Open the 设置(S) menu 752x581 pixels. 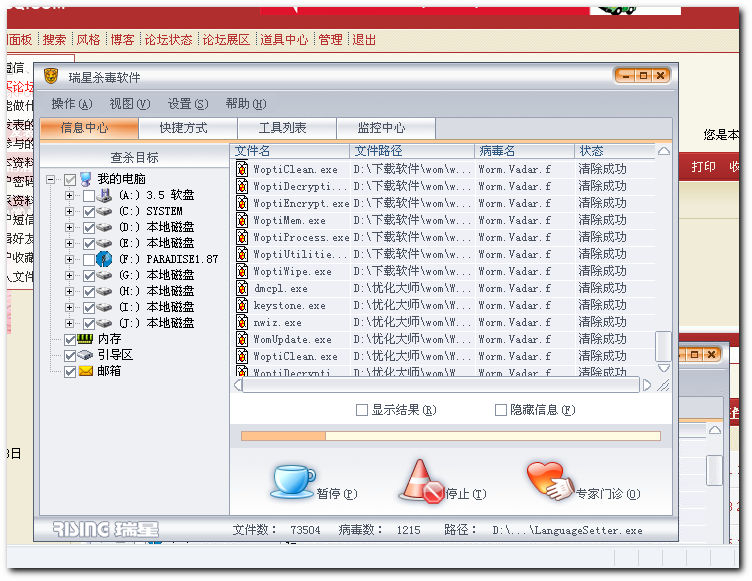188,104
